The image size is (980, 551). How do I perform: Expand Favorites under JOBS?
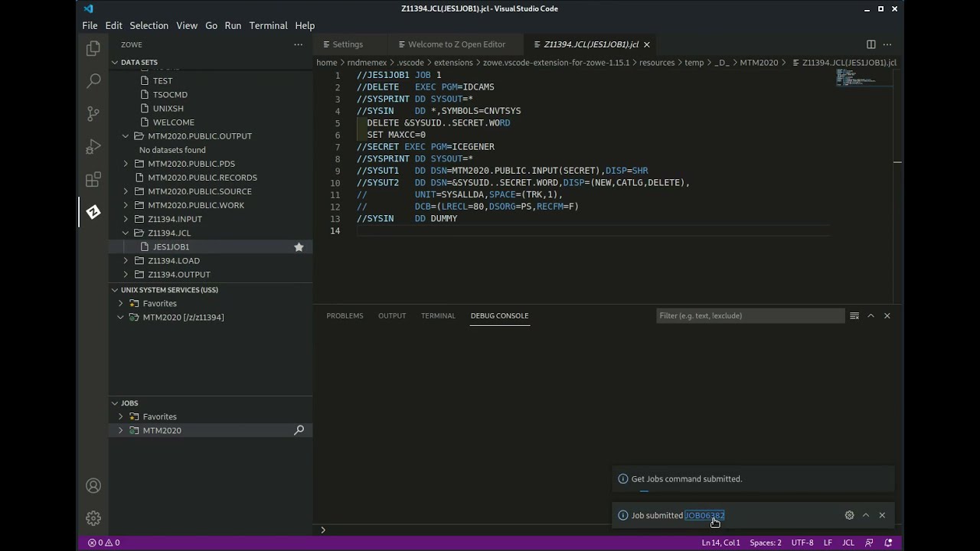pyautogui.click(x=120, y=416)
